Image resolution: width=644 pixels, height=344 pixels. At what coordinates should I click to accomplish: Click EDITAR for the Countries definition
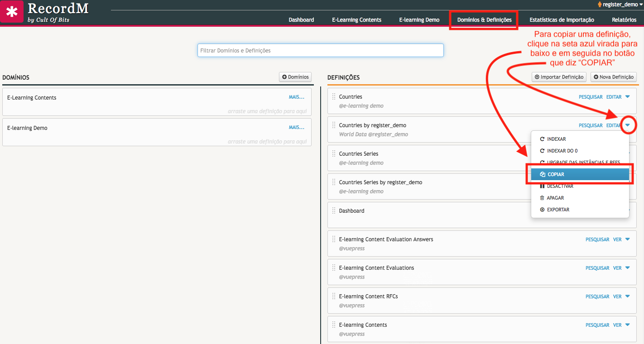[x=614, y=97]
